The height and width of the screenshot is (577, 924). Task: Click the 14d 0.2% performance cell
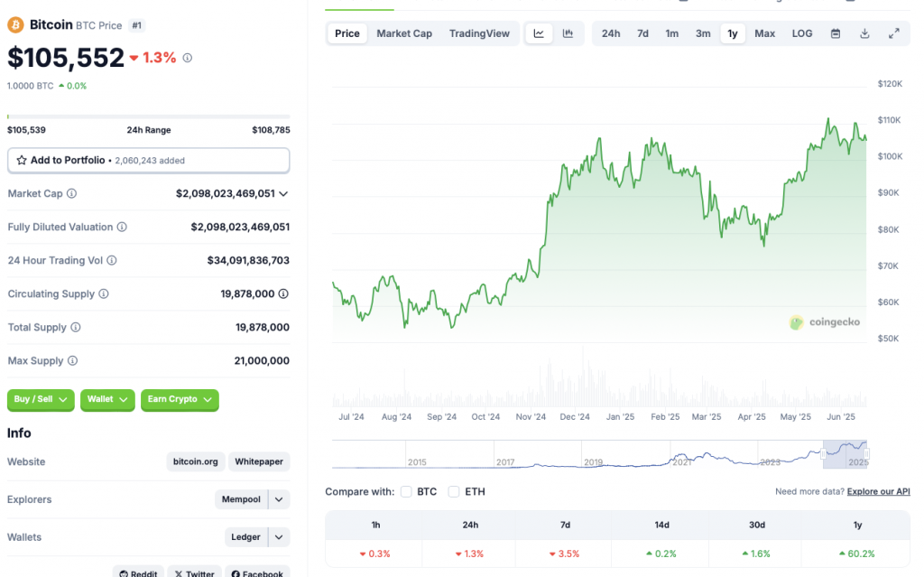coord(661,554)
